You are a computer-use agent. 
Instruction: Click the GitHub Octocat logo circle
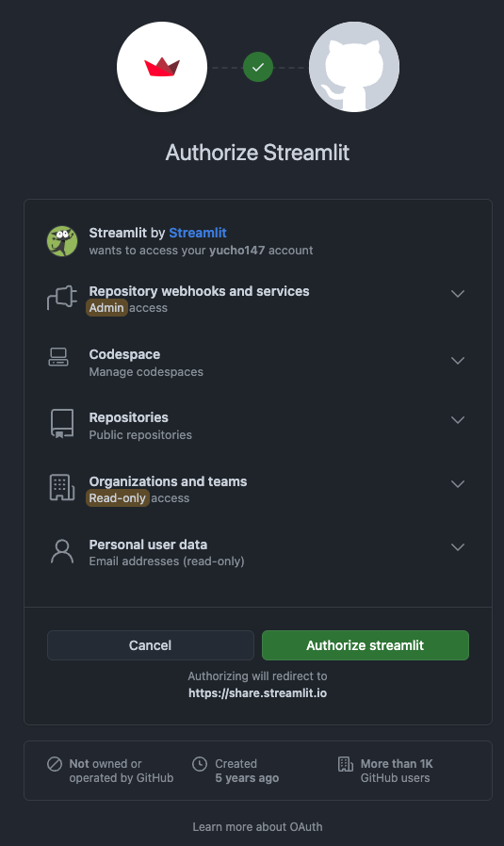tap(354, 67)
